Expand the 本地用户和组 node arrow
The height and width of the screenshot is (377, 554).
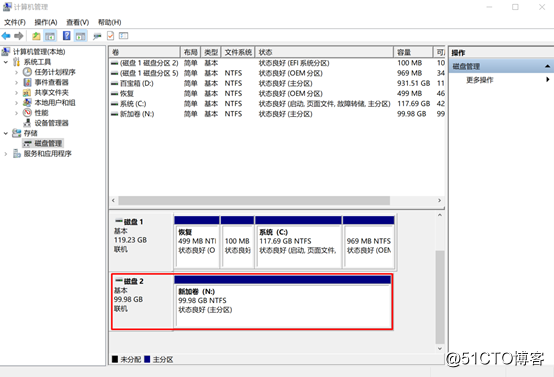16,103
